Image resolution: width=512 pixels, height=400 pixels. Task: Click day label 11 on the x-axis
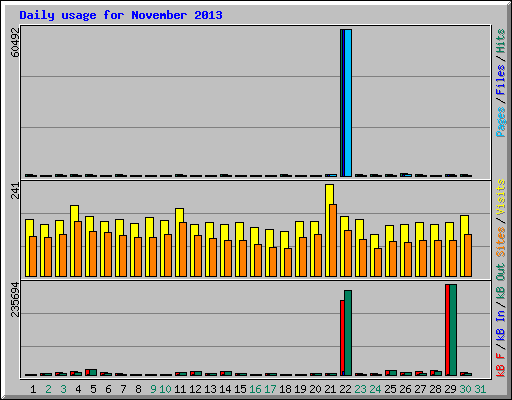click(x=180, y=389)
